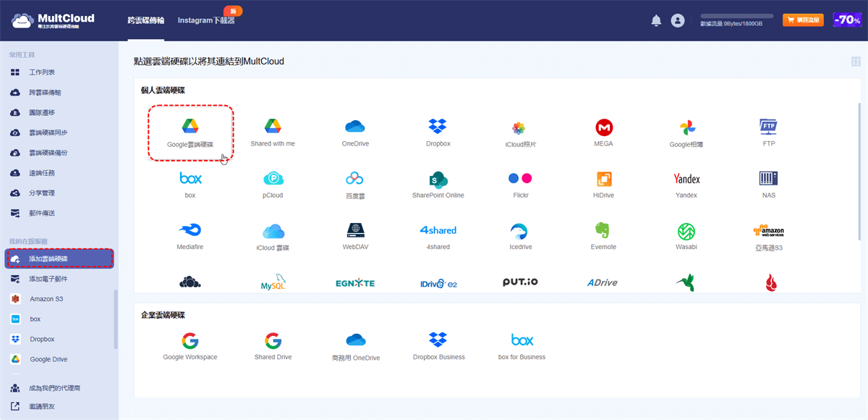868x420 pixels.
Task: Choose the Shared with me drive
Action: tap(273, 133)
